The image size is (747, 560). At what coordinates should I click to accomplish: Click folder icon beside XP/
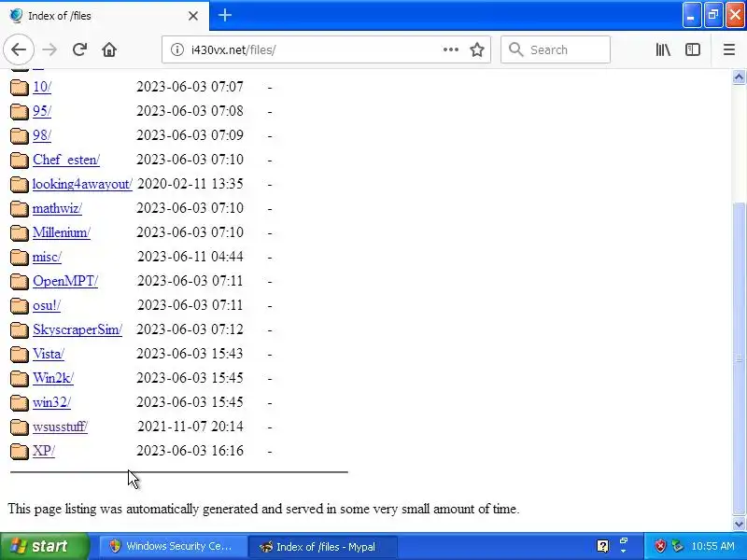(x=19, y=452)
